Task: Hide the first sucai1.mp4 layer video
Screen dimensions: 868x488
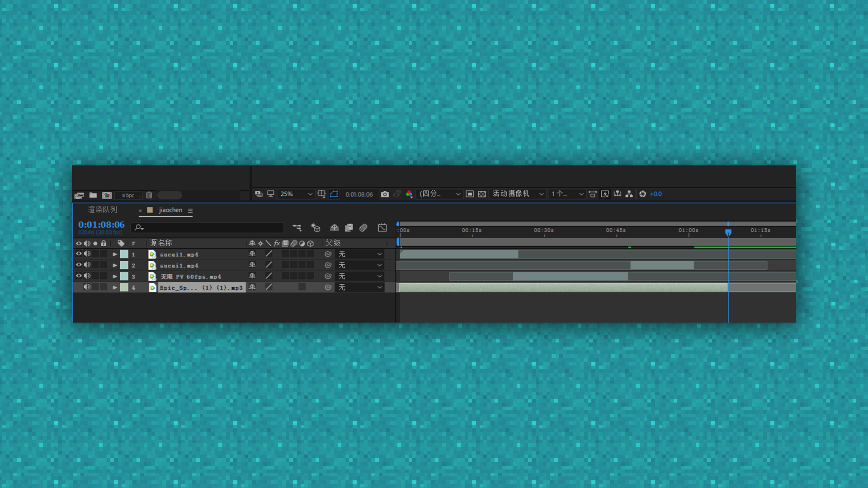Action: tap(79, 254)
